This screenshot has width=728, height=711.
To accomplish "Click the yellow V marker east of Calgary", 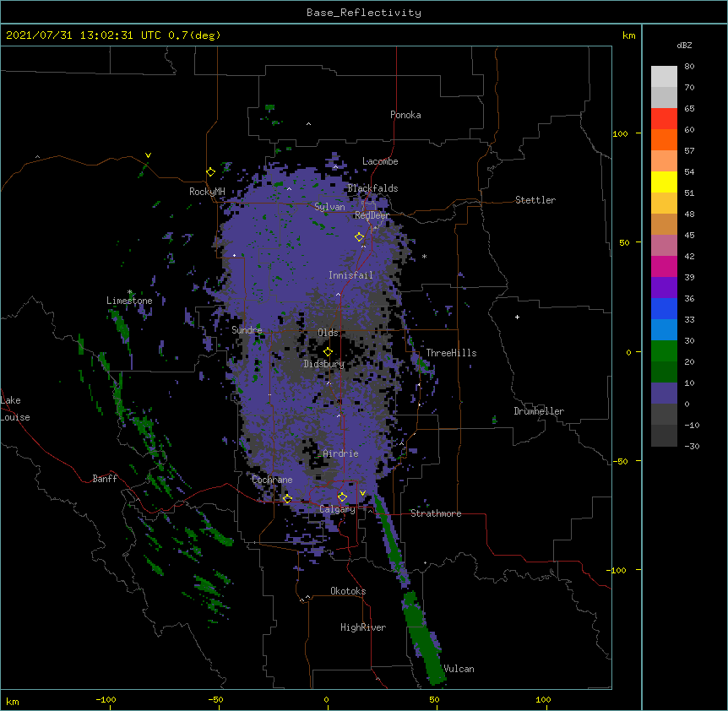I will [x=362, y=493].
